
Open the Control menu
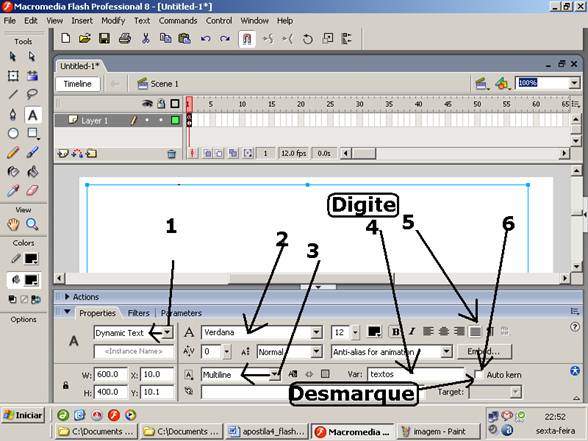tap(219, 21)
